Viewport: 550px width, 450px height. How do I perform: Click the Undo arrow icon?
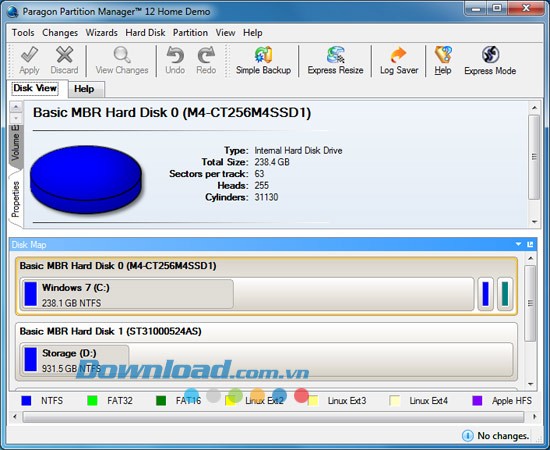pyautogui.click(x=175, y=54)
